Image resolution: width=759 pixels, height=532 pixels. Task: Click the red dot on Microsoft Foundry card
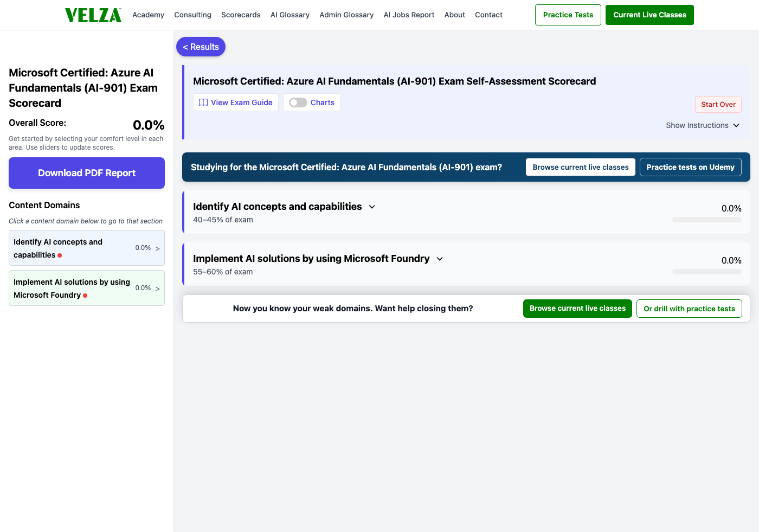coord(85,296)
